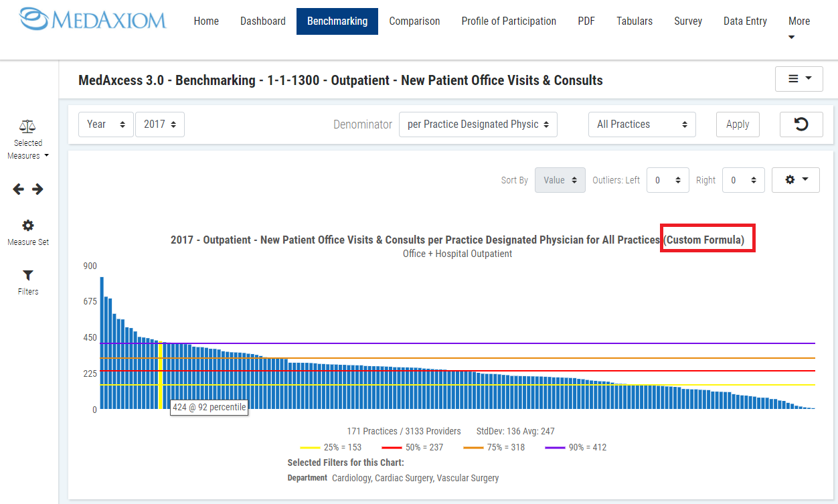Change the Outliers Left value selector
The image size is (838, 504).
tap(667, 180)
